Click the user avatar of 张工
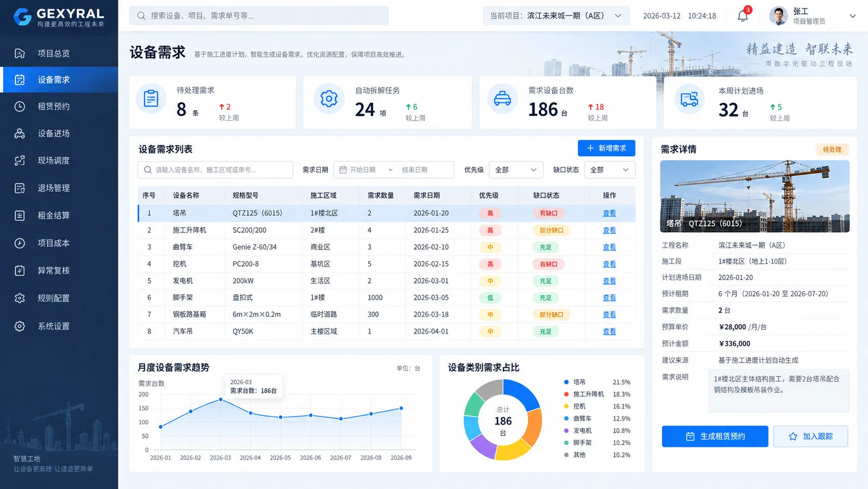Image resolution: width=868 pixels, height=489 pixels. [778, 16]
